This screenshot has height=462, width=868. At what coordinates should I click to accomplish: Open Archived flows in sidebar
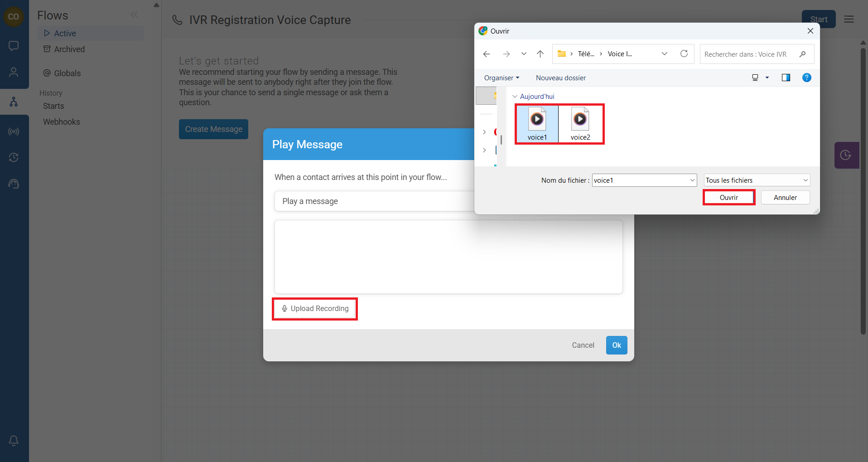(69, 49)
